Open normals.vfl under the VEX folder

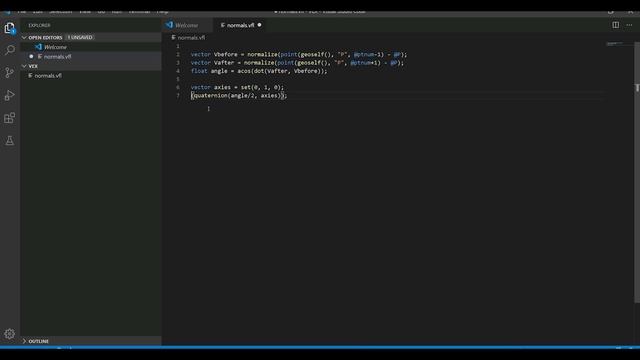pos(48,76)
